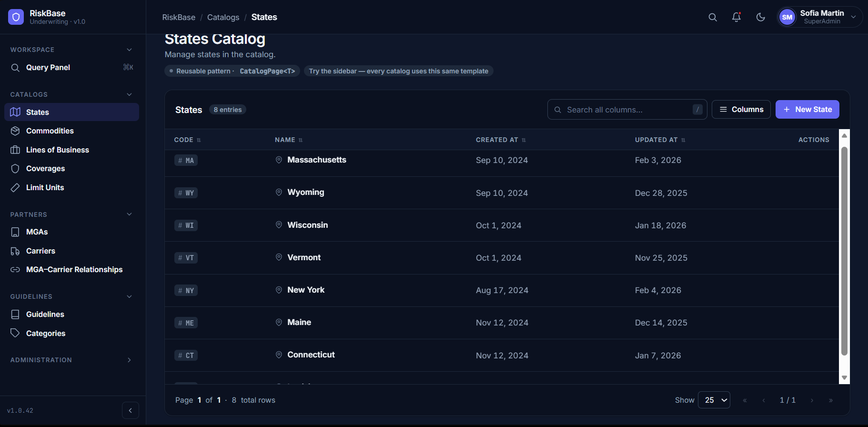868x427 pixels.
Task: Focus the Search all columns field
Action: [627, 110]
